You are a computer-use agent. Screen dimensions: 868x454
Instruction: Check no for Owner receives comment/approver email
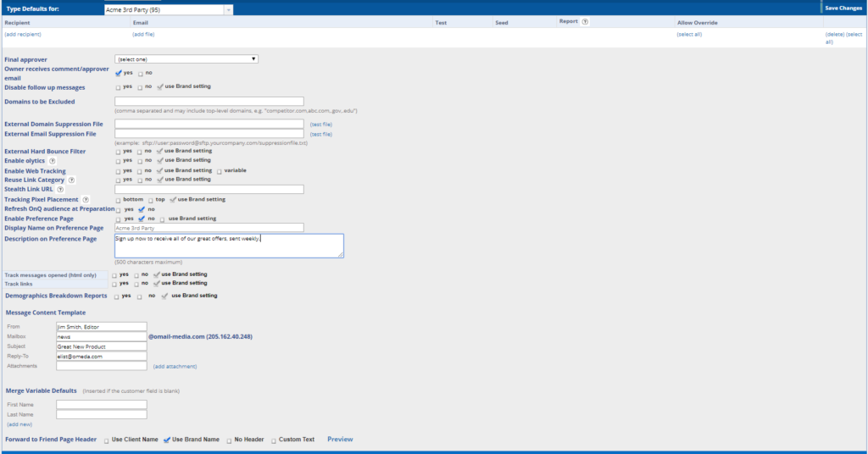tap(140, 74)
